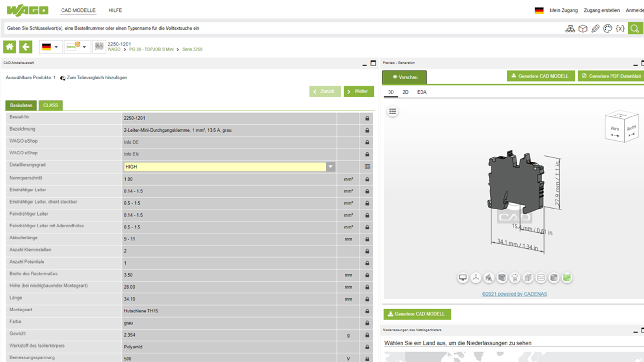Click the lock icon in Montageart row
This screenshot has height=362, width=644.
(367, 311)
